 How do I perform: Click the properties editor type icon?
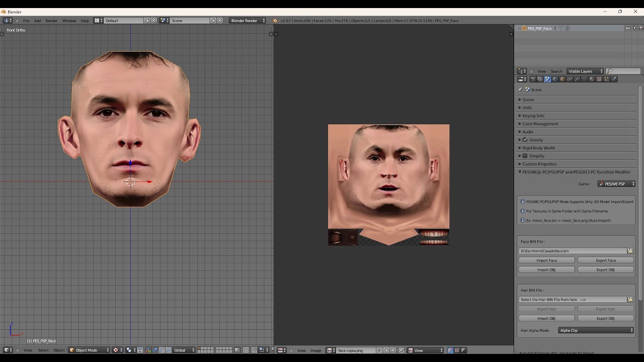tap(522, 79)
